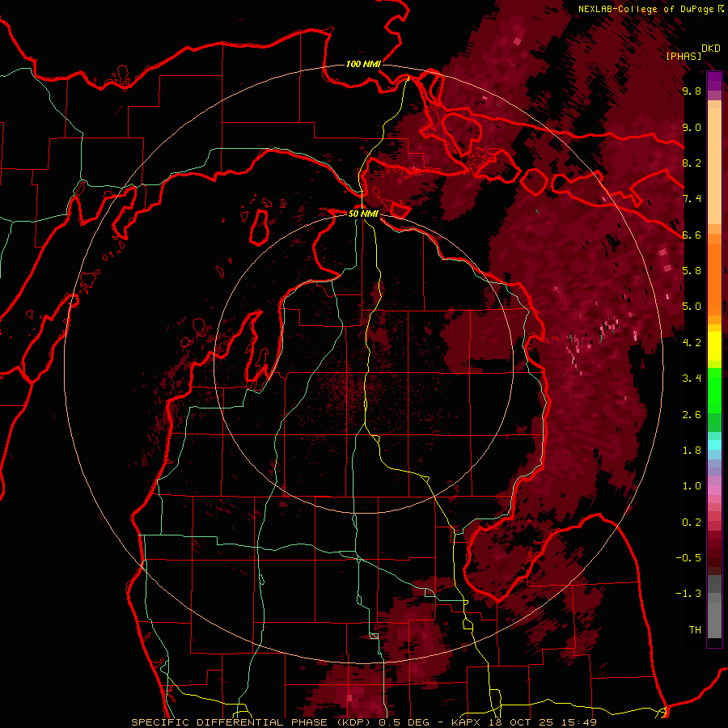Click the 9.0 legend value
Screen dimensions: 728x728
(692, 127)
